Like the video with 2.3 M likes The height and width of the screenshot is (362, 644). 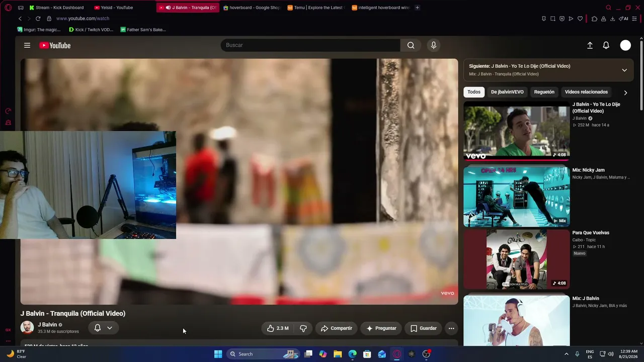tap(278, 328)
